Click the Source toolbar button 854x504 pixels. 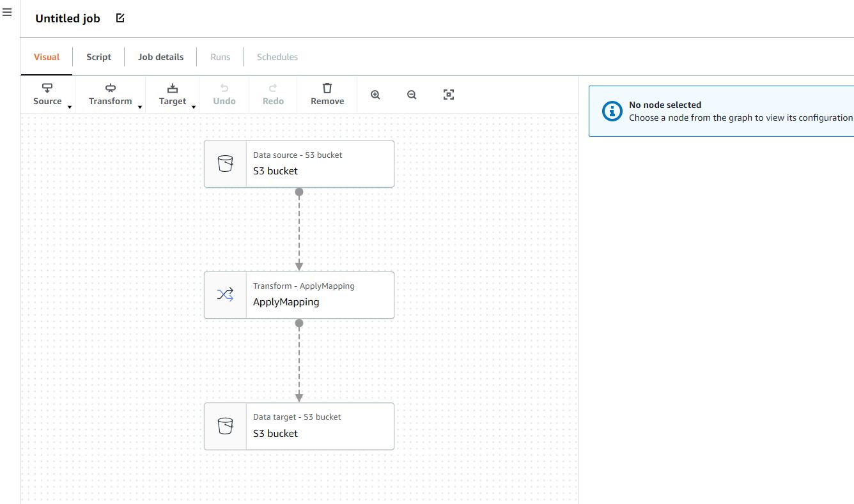[47, 94]
